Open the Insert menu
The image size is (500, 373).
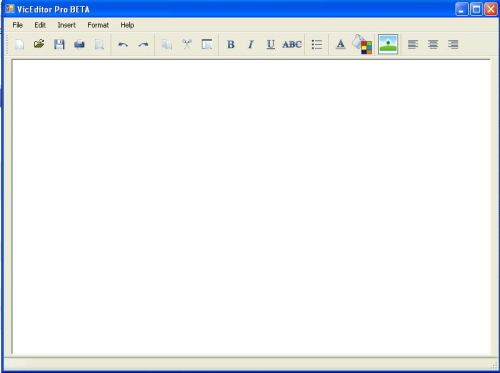click(67, 25)
